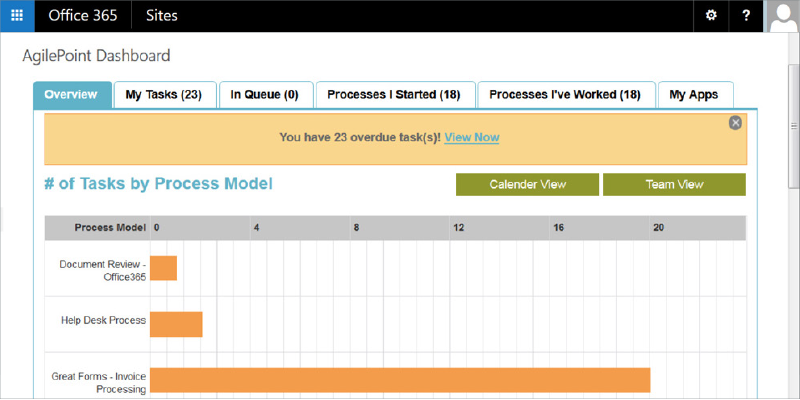Click the Document Review - Office365 bar
The height and width of the screenshot is (400, 800).
click(163, 268)
